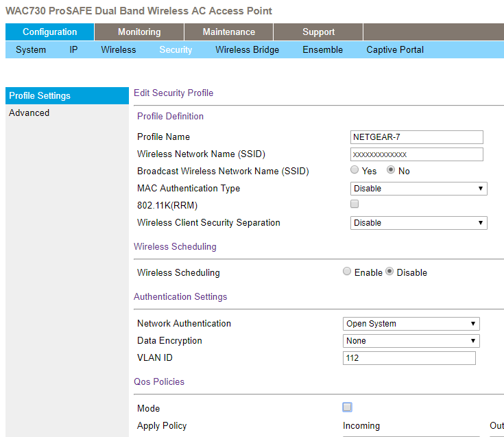The image size is (504, 437).
Task: Open Wireless Bridge settings
Action: click(247, 50)
